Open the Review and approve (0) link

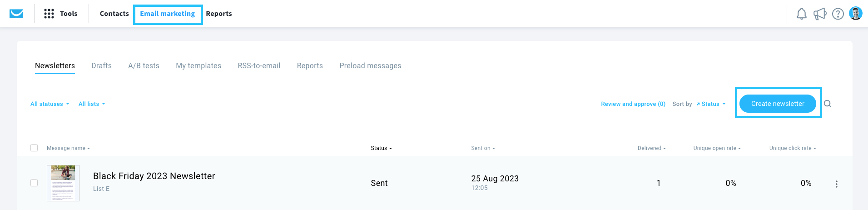pos(633,104)
